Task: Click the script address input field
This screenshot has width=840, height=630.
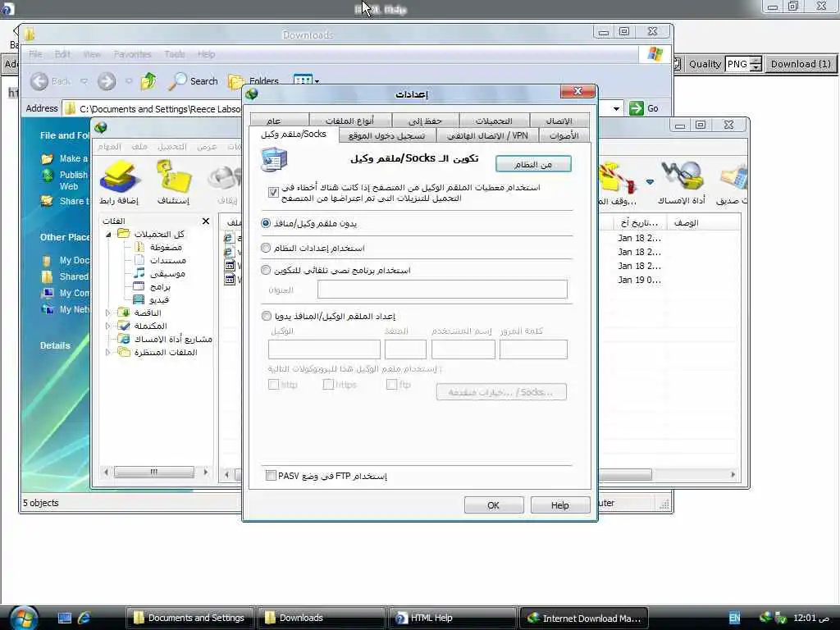Action: [442, 290]
